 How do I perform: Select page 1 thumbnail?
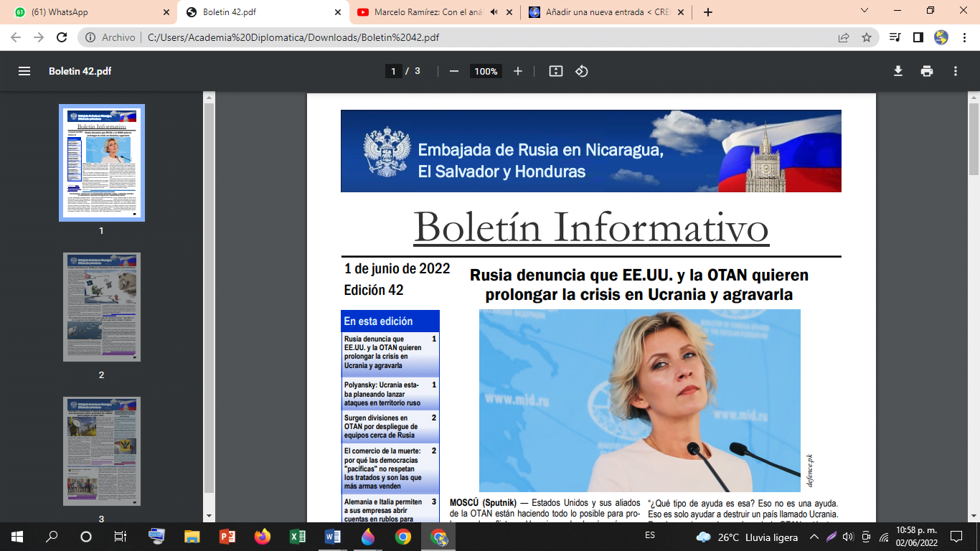point(102,163)
